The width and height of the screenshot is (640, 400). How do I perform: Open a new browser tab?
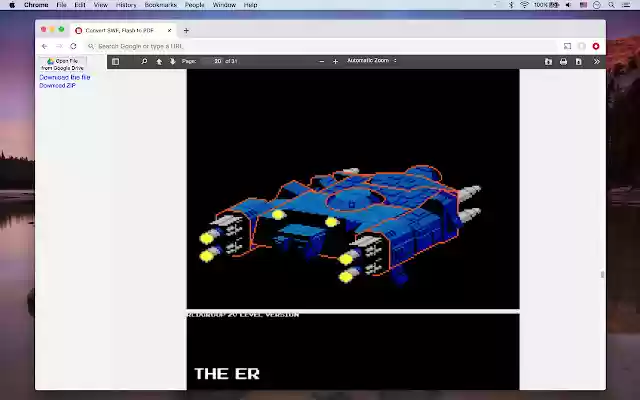[186, 31]
